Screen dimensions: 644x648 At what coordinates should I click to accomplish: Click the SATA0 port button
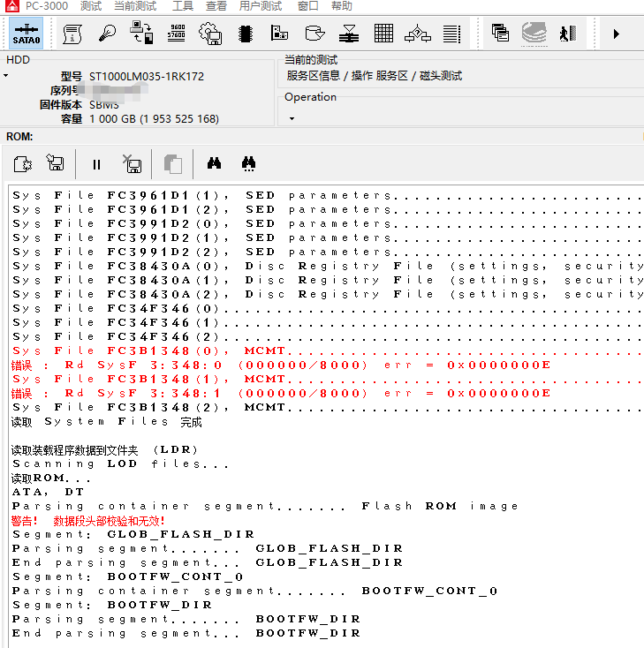tap(27, 34)
